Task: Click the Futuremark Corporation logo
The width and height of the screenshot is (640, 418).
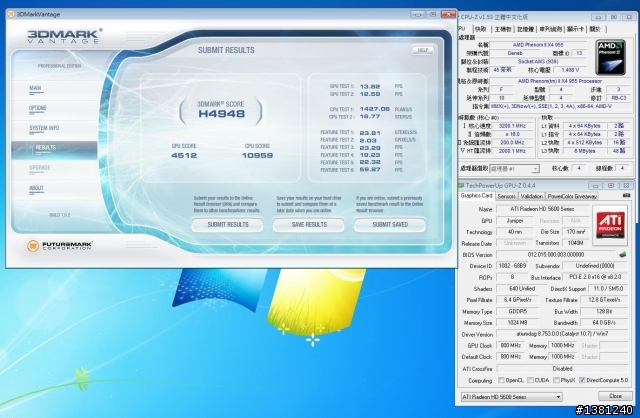Action: (60, 246)
